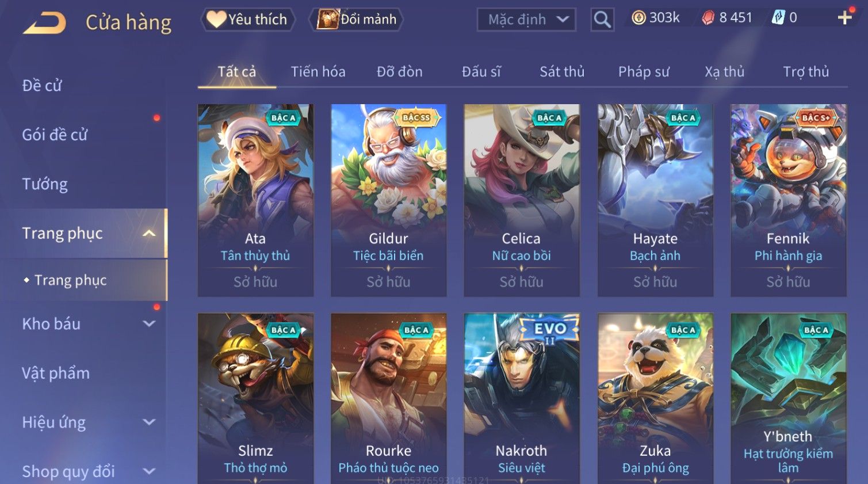The image size is (868, 484).
Task: Tap the red ruby currency icon
Action: (x=708, y=18)
